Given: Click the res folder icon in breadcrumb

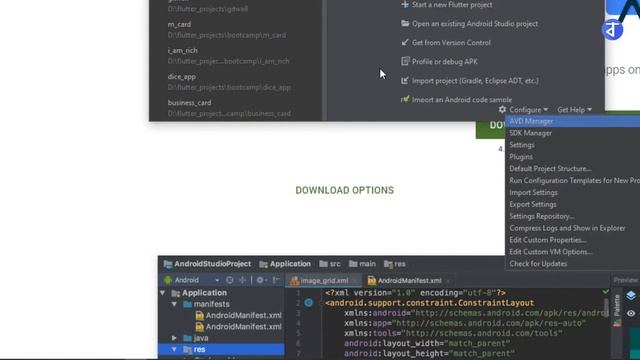Looking at the screenshot, I should click(x=388, y=264).
